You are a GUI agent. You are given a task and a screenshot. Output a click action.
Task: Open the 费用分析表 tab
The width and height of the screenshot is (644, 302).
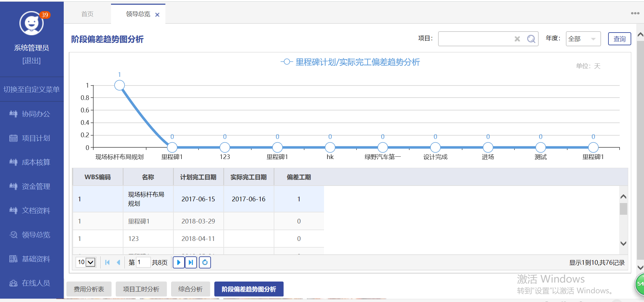point(89,289)
